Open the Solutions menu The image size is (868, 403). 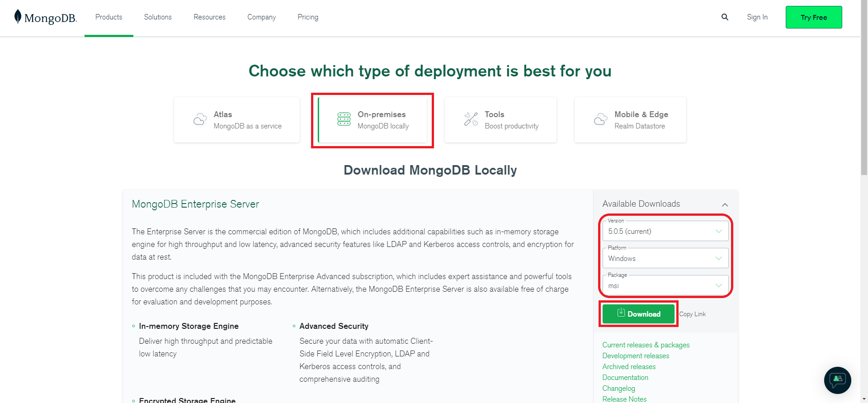[158, 17]
